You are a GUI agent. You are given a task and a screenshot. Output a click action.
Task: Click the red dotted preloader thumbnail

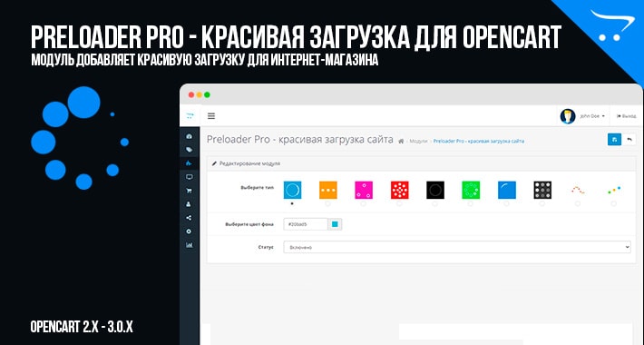coord(400,190)
